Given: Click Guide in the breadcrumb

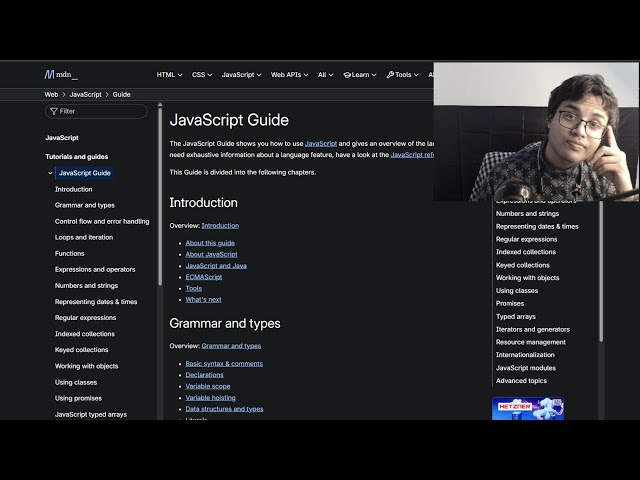Looking at the screenshot, I should coord(121,94).
